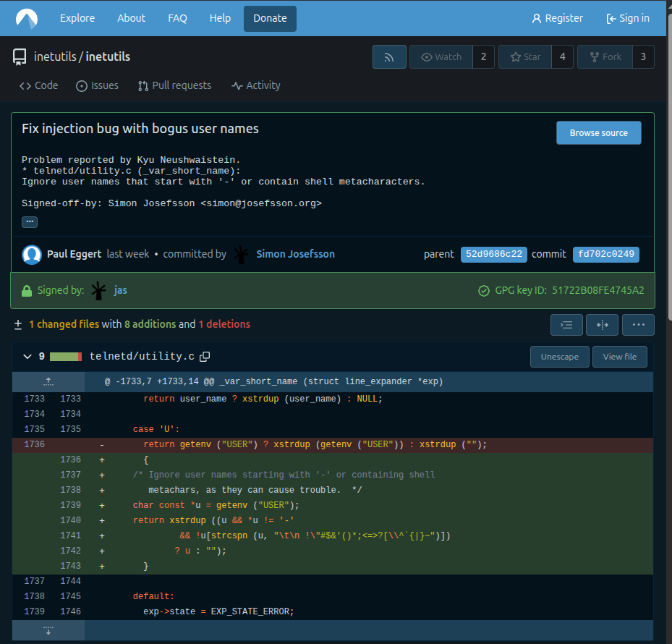Collapse the telnetd/utility.c file diff
Viewport: 672px width, 644px height.
tap(27, 357)
